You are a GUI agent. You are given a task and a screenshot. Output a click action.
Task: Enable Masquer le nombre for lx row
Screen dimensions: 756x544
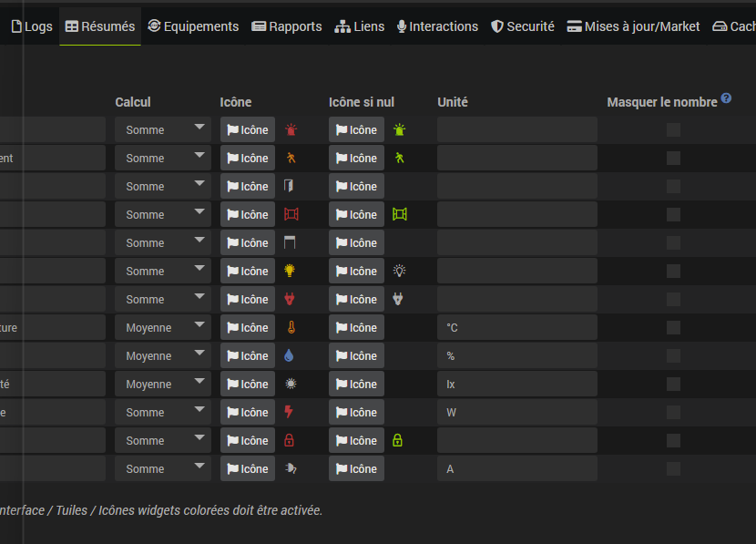673,385
